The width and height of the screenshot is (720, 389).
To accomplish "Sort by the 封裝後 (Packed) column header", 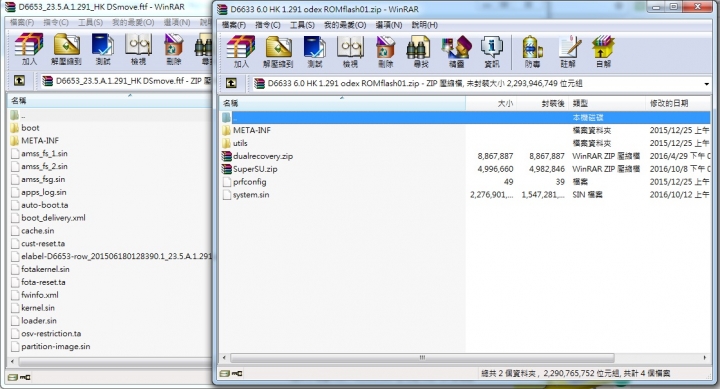I will pos(543,103).
